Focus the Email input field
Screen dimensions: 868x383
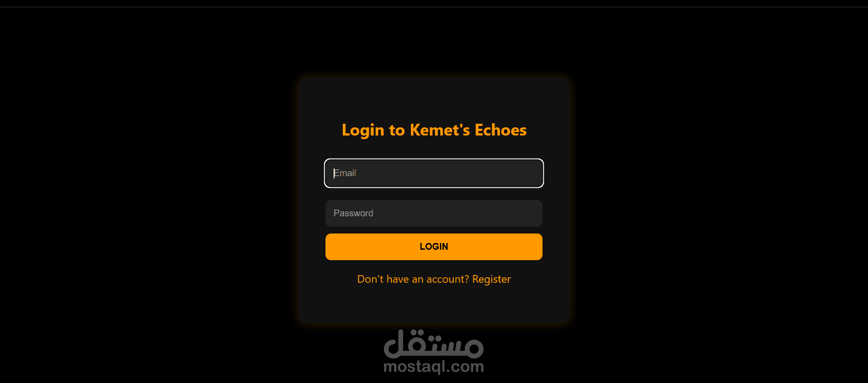pyautogui.click(x=434, y=173)
